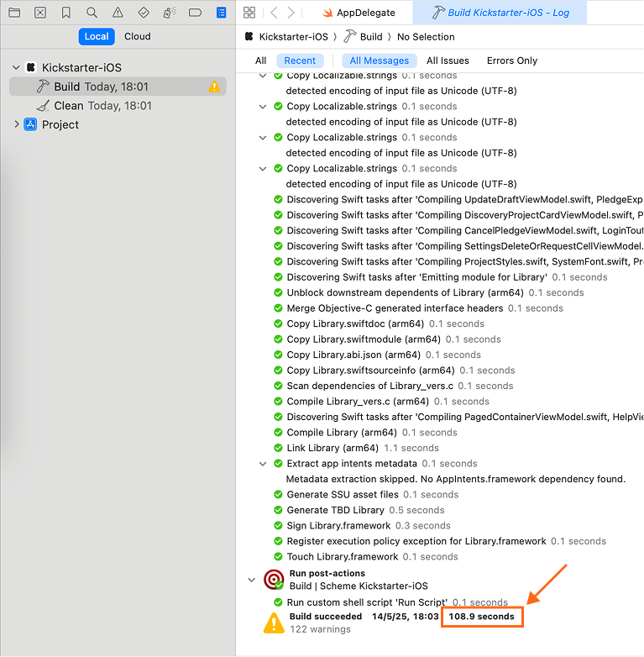Show Errors Only
Screen dimensions: 644x657
click(x=512, y=60)
